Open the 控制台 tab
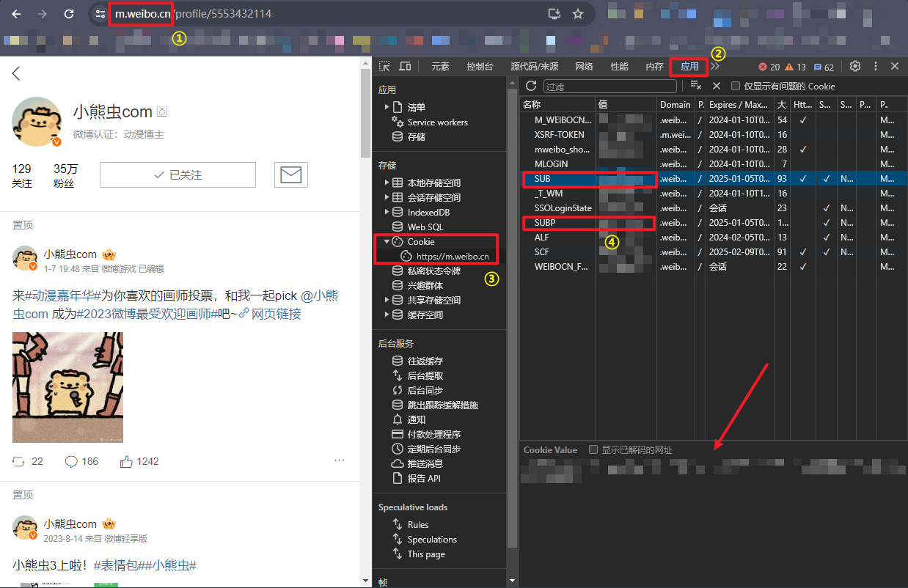 click(x=480, y=66)
